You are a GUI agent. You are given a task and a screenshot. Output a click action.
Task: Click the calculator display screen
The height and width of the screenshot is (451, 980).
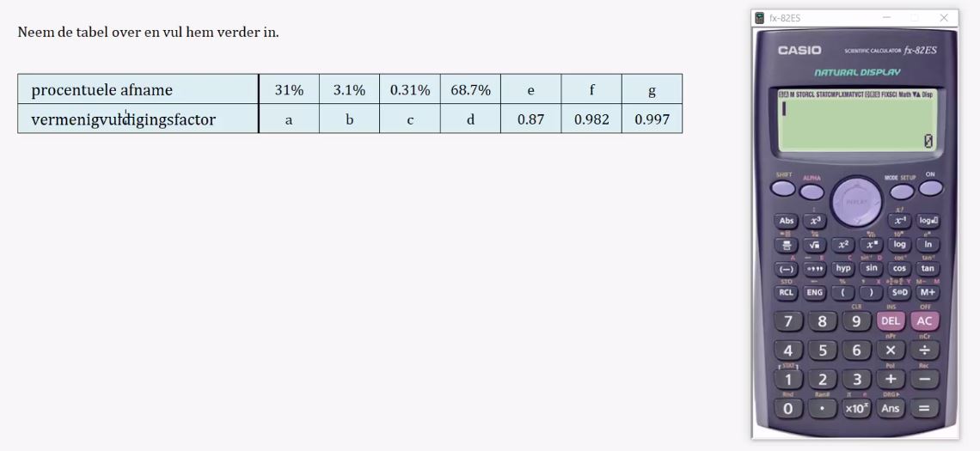pyautogui.click(x=857, y=120)
